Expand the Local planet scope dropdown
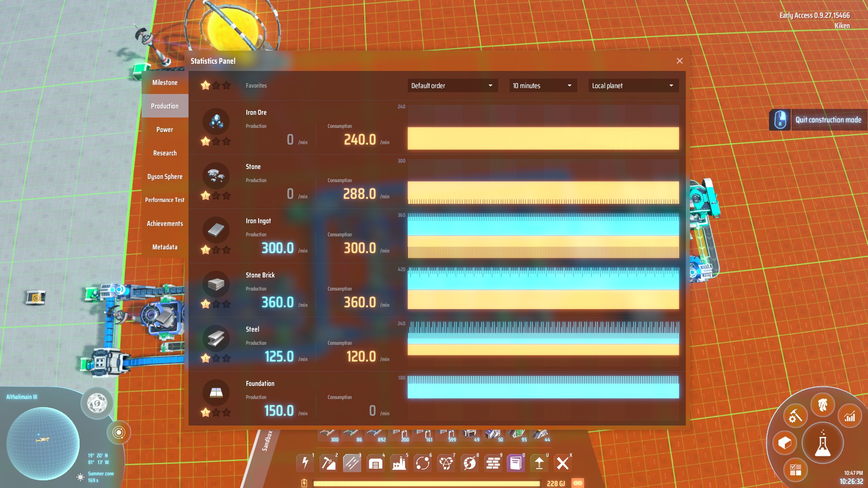This screenshot has height=488, width=868. tap(633, 85)
